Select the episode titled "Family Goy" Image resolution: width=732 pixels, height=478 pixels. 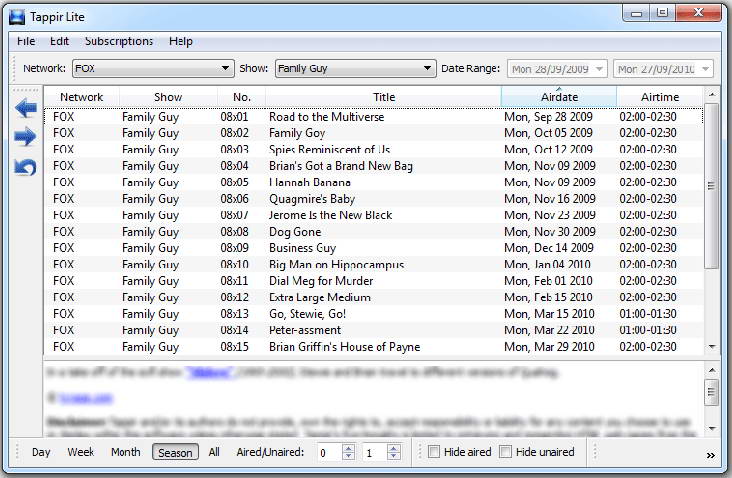[x=373, y=133]
